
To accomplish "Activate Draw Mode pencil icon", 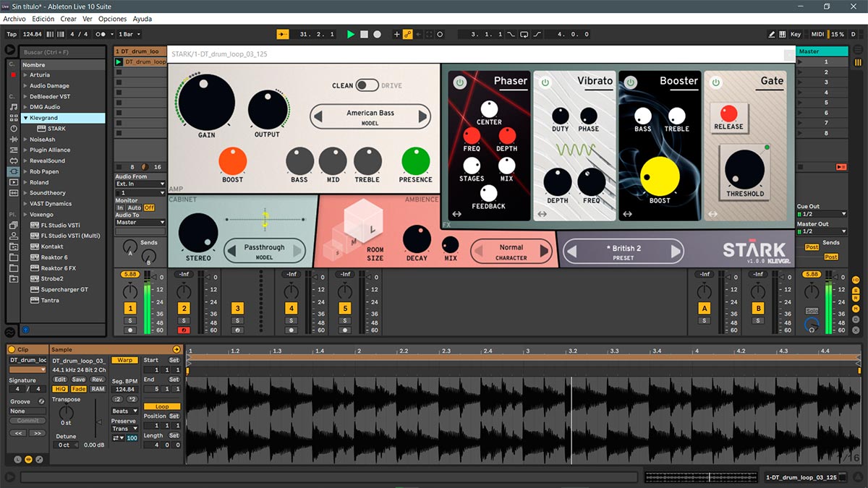I will pyautogui.click(x=772, y=34).
